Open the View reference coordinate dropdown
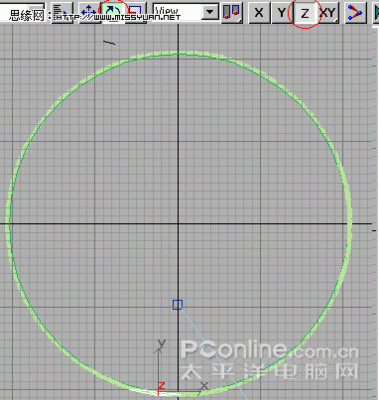This screenshot has height=400, width=379. [186, 12]
